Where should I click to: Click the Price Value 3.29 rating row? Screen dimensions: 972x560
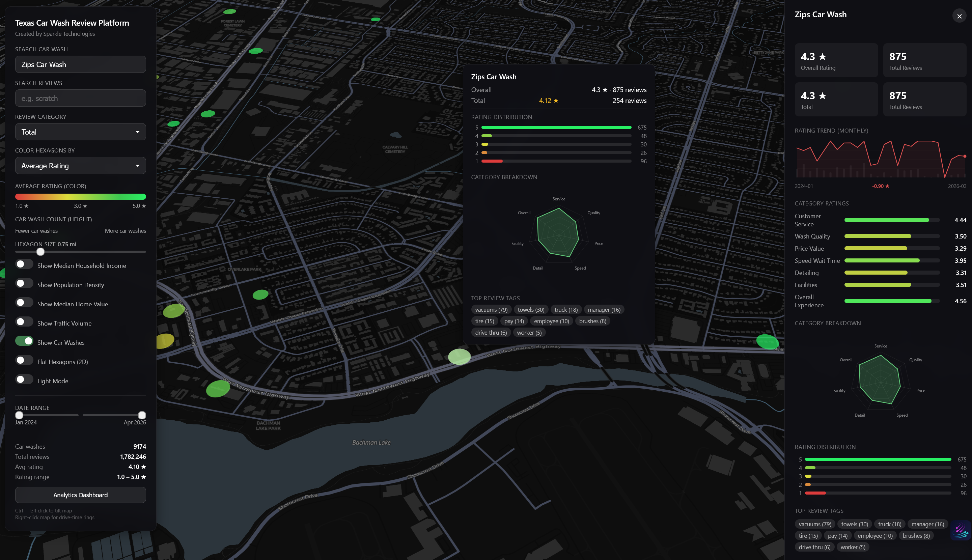[881, 249]
